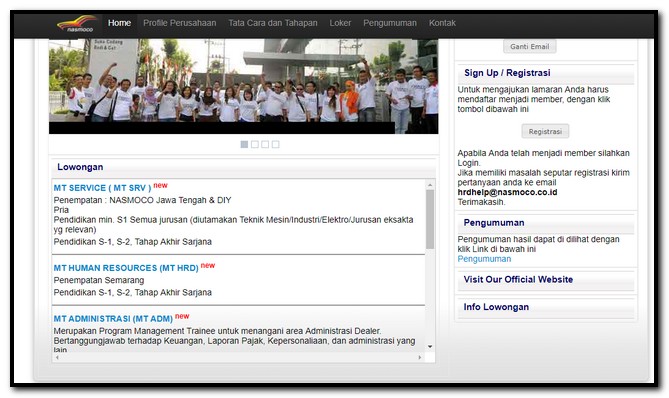The image size is (669, 398).
Task: Click 'Penempatan : NASMOCO Jawa Tengah & DIY' text
Action: (143, 200)
